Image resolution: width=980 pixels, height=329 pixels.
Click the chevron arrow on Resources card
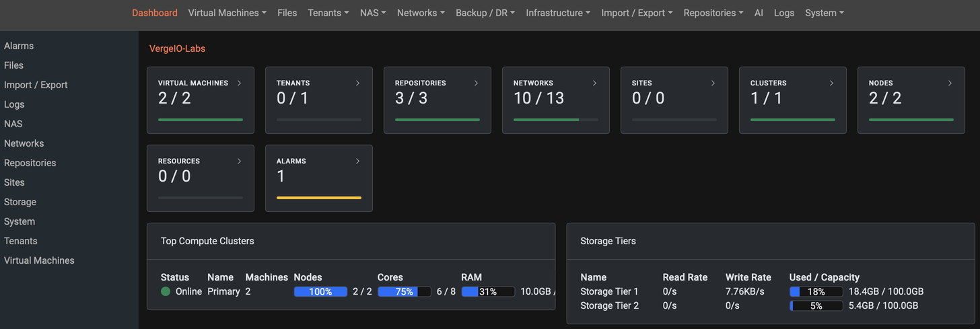point(240,161)
